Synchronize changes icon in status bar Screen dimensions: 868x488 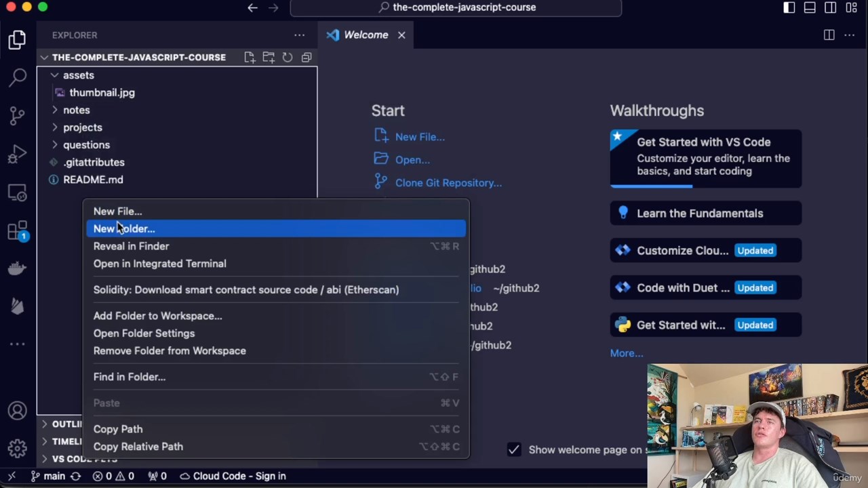click(75, 476)
